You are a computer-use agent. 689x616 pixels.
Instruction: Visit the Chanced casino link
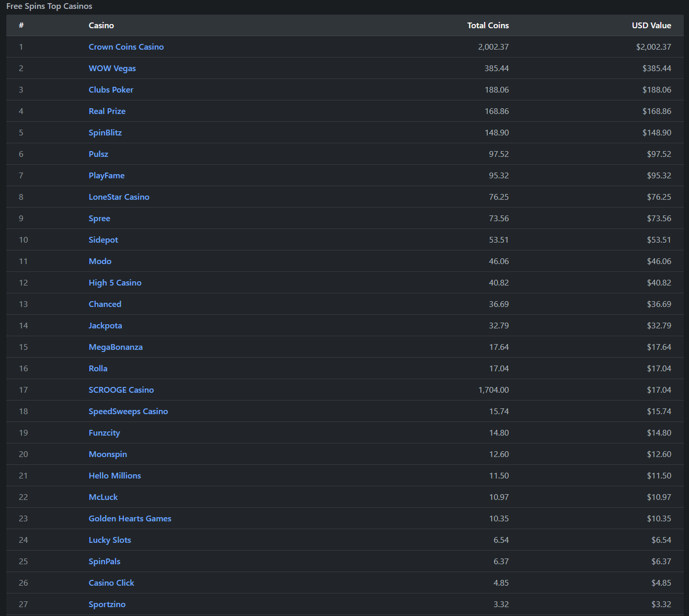(x=105, y=304)
